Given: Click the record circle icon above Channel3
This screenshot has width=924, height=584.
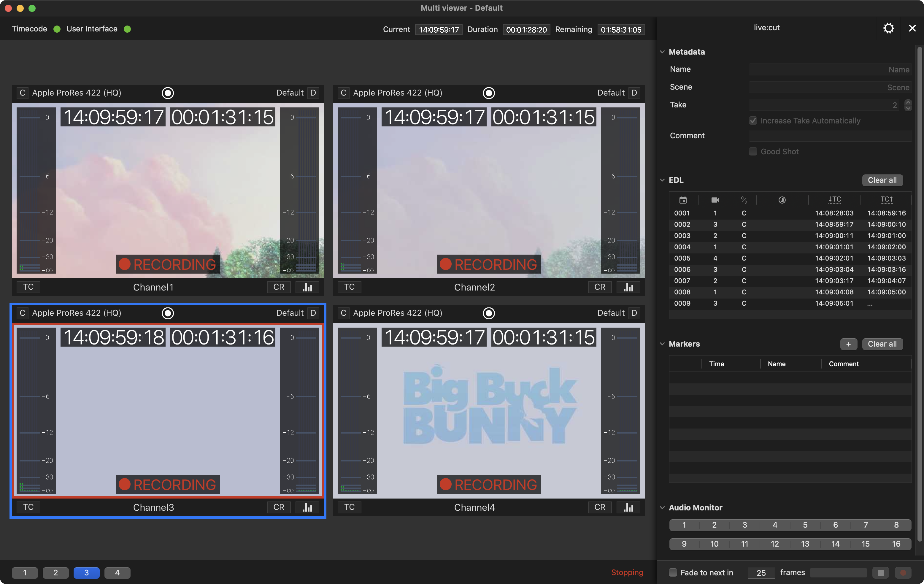Looking at the screenshot, I should pos(168,313).
